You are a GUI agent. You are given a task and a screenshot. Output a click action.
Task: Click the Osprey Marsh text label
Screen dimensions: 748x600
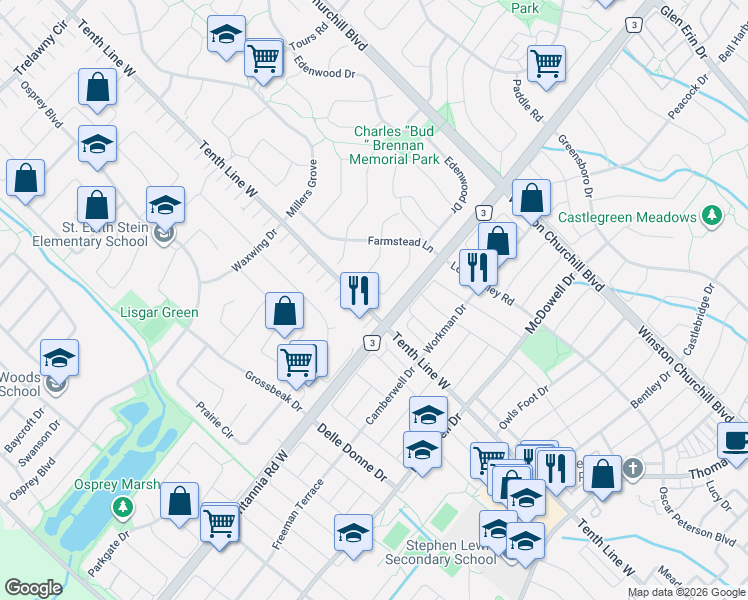[x=117, y=485]
